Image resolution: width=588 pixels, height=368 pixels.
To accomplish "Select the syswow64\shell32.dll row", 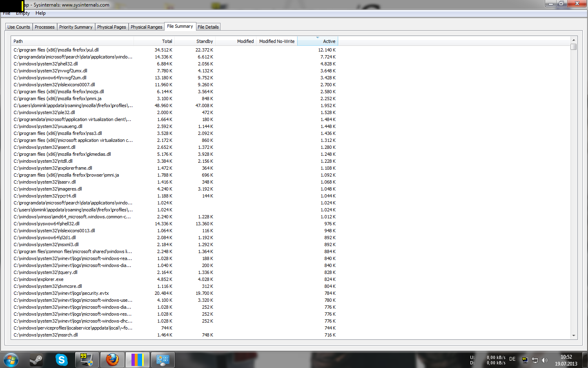I will tap(175, 224).
